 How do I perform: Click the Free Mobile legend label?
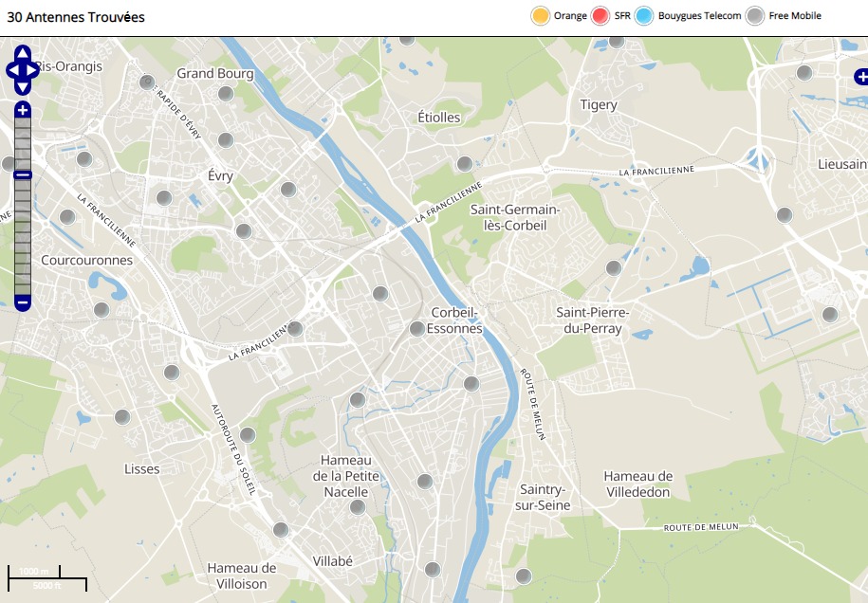(795, 16)
